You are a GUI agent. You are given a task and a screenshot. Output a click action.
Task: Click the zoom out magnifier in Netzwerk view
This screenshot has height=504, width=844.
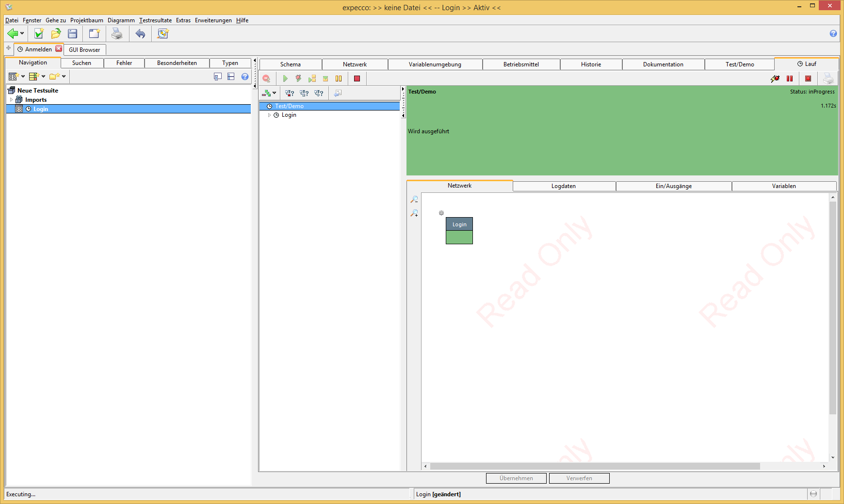(414, 200)
